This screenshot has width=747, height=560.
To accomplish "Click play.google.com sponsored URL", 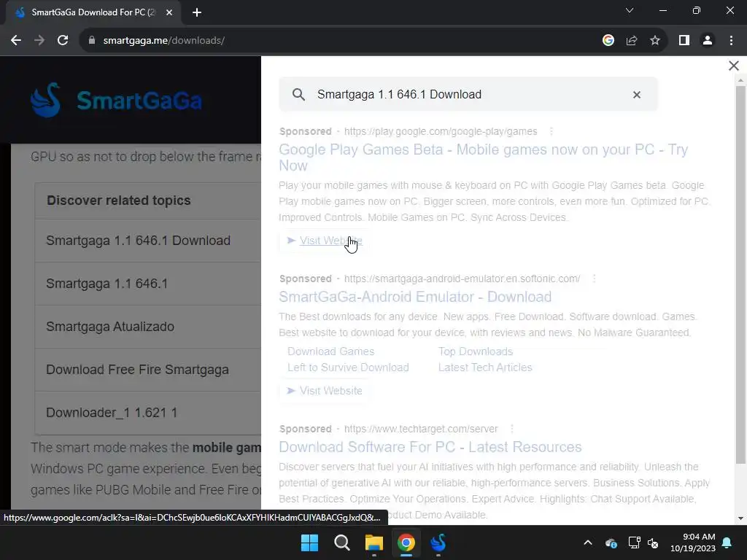I will click(441, 131).
